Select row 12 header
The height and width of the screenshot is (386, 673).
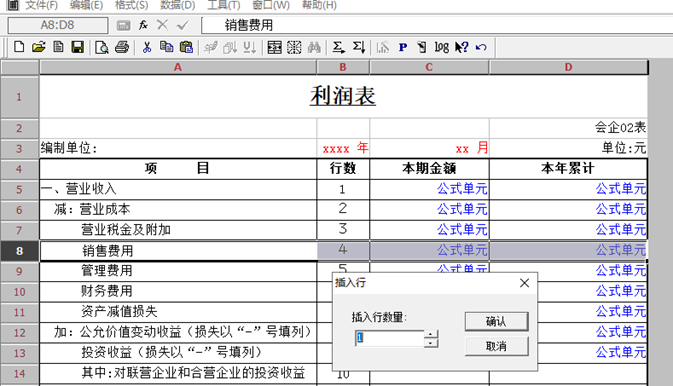19,333
